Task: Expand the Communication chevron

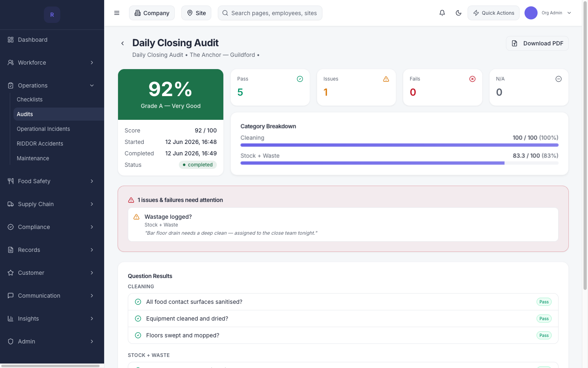Action: [92, 296]
